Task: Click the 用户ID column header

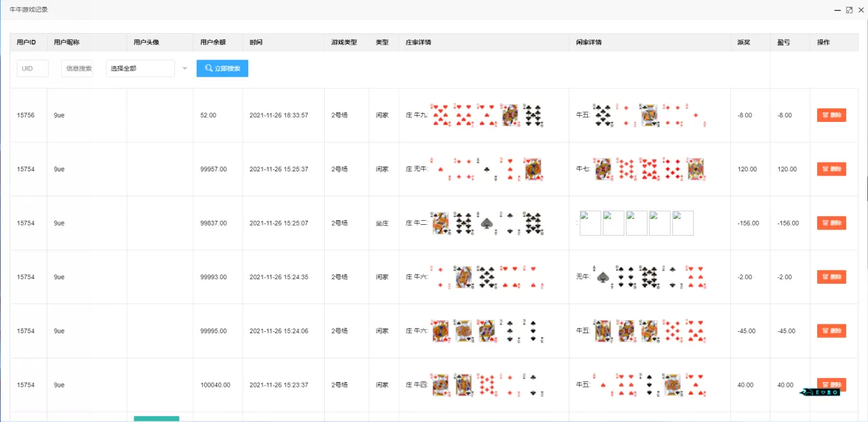Action: coord(26,41)
